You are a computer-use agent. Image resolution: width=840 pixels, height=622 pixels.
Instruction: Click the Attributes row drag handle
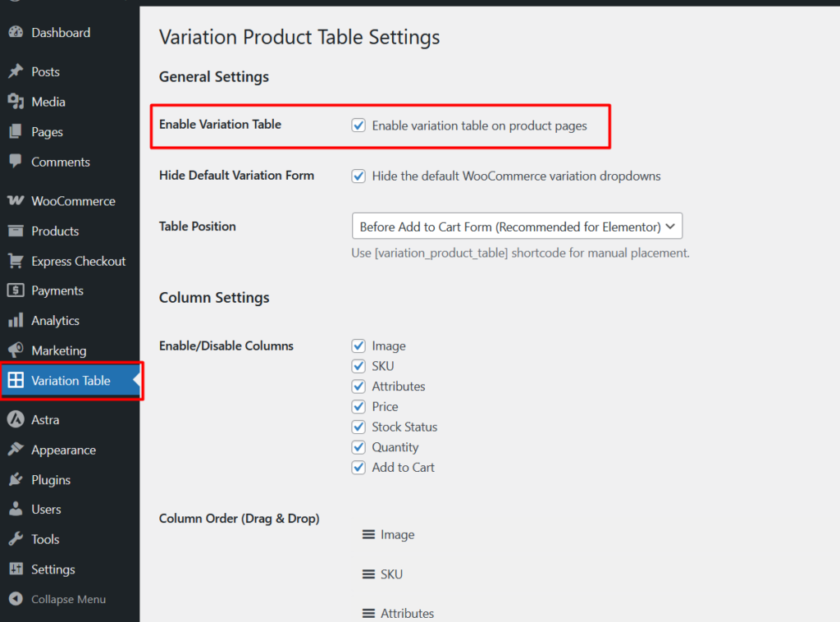click(368, 614)
